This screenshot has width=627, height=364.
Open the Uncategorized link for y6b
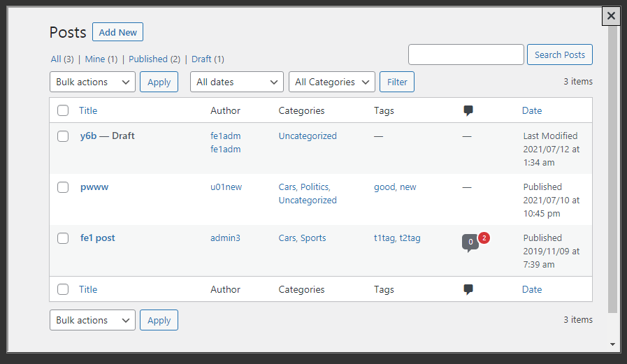[x=308, y=136]
